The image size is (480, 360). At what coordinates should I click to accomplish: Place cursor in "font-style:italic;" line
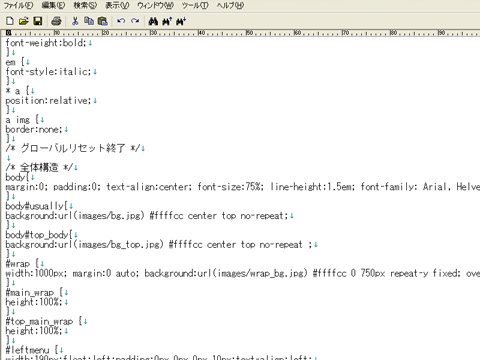coord(48,72)
